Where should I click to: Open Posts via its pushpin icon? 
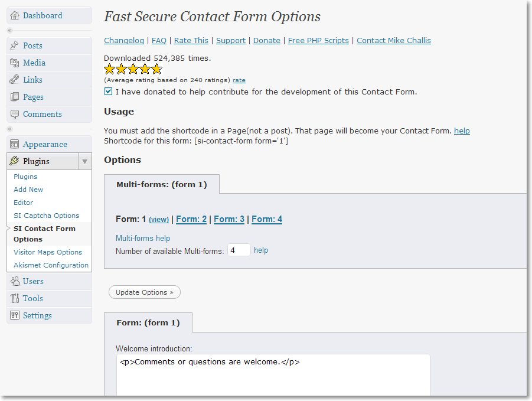[15, 45]
